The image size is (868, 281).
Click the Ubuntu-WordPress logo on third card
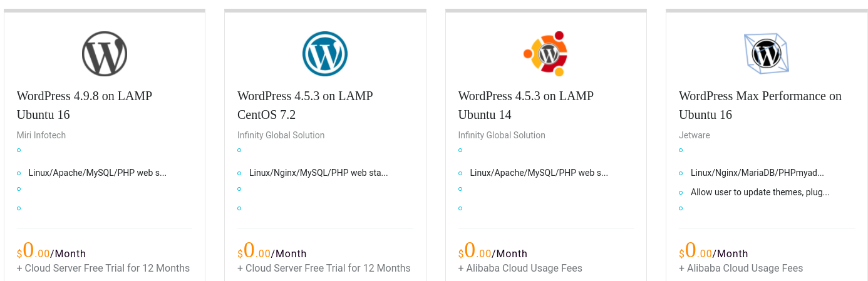[545, 54]
